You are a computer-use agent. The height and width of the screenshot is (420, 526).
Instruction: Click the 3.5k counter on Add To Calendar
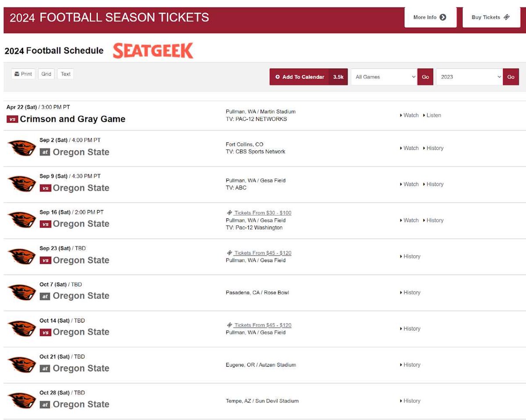[338, 76]
